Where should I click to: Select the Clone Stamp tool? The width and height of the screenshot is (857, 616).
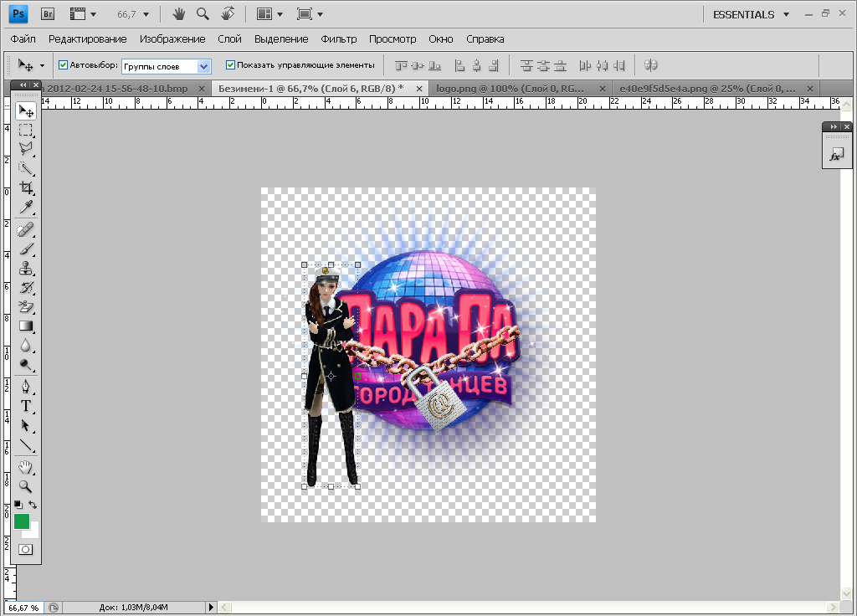(x=26, y=269)
